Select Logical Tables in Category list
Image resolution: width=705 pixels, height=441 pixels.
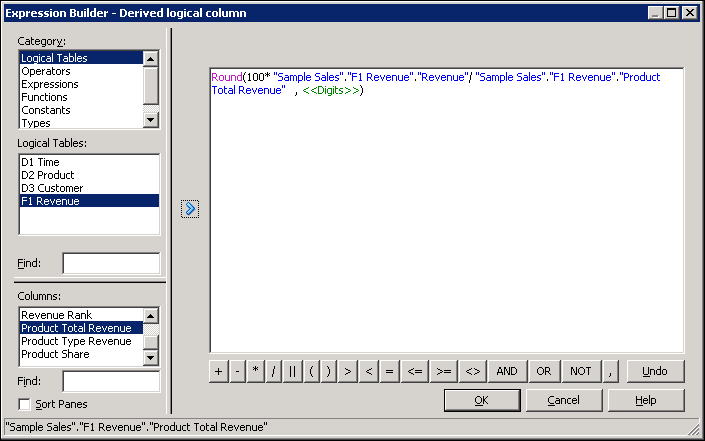click(81, 58)
